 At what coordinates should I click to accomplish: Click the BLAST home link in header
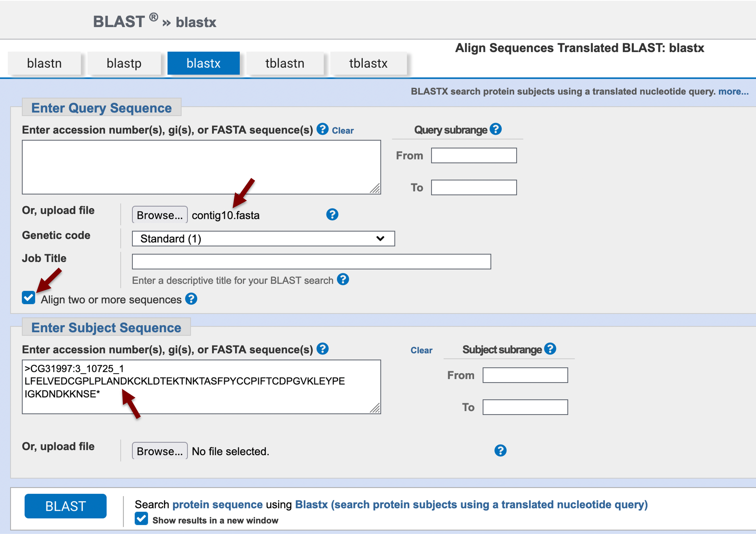[119, 22]
